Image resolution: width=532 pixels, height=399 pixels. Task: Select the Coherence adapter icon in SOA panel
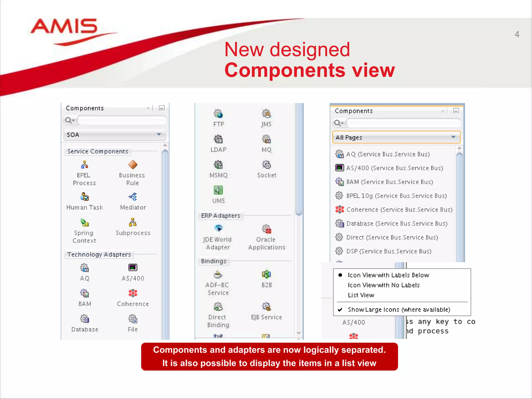(x=133, y=293)
